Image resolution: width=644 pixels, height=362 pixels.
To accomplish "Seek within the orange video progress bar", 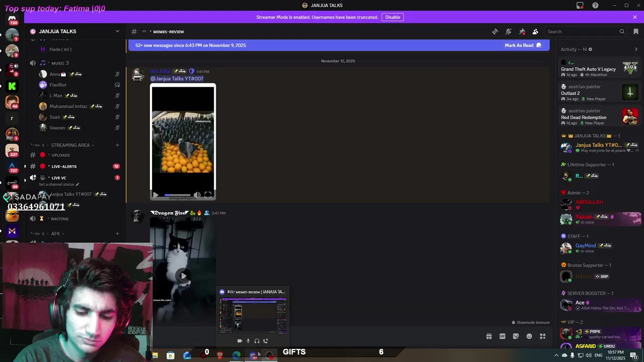I will [178, 195].
